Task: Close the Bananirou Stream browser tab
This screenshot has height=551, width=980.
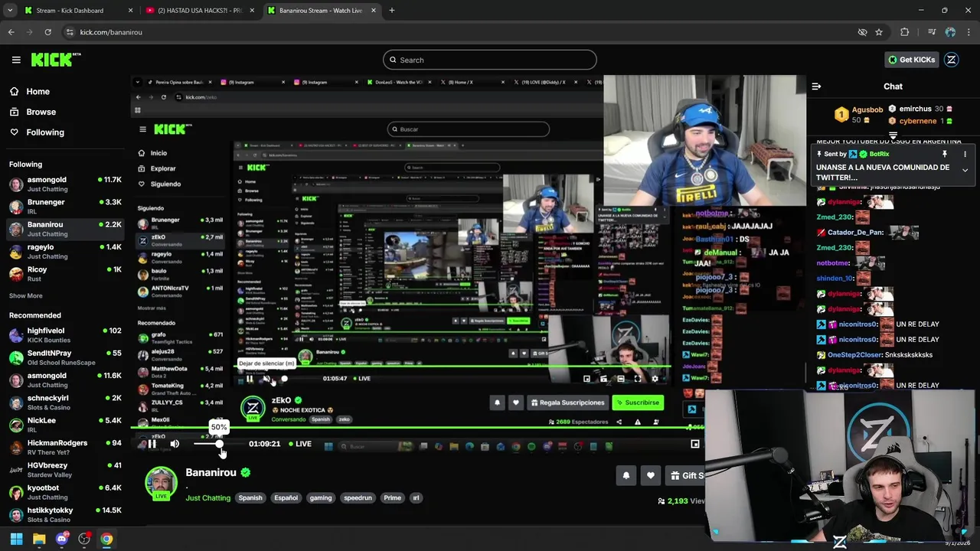Action: (374, 11)
